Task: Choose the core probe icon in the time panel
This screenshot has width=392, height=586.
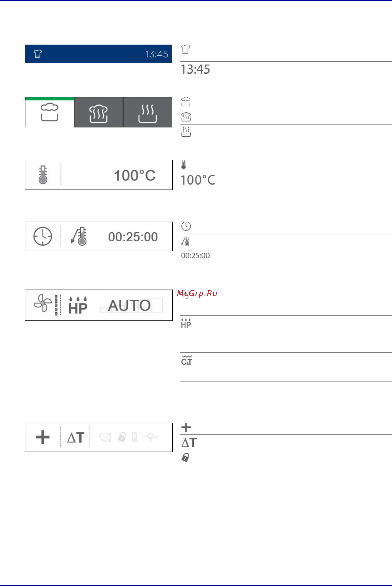Action: click(78, 236)
